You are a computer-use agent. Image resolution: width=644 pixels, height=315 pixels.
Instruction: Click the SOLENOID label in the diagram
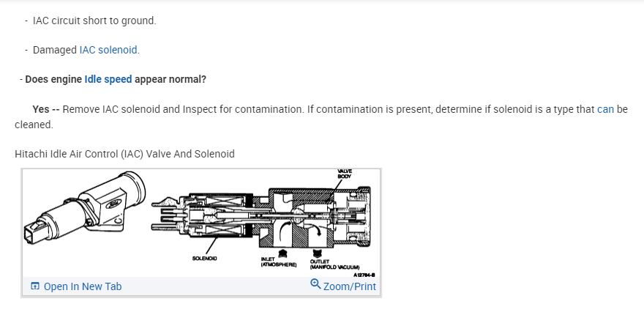click(204, 258)
